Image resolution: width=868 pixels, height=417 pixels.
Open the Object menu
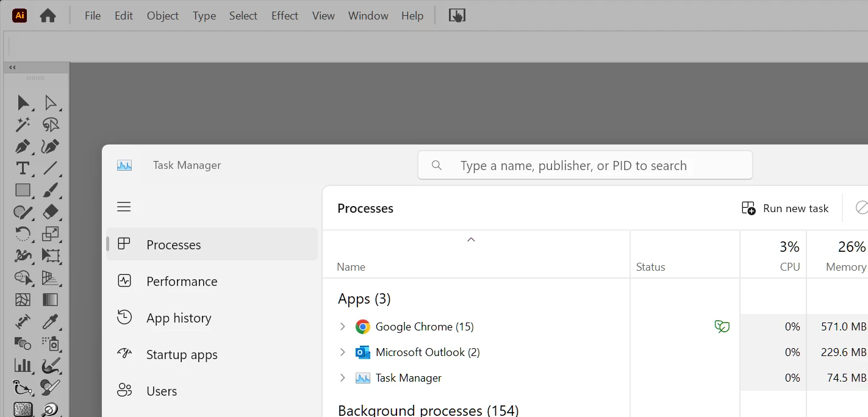163,16
